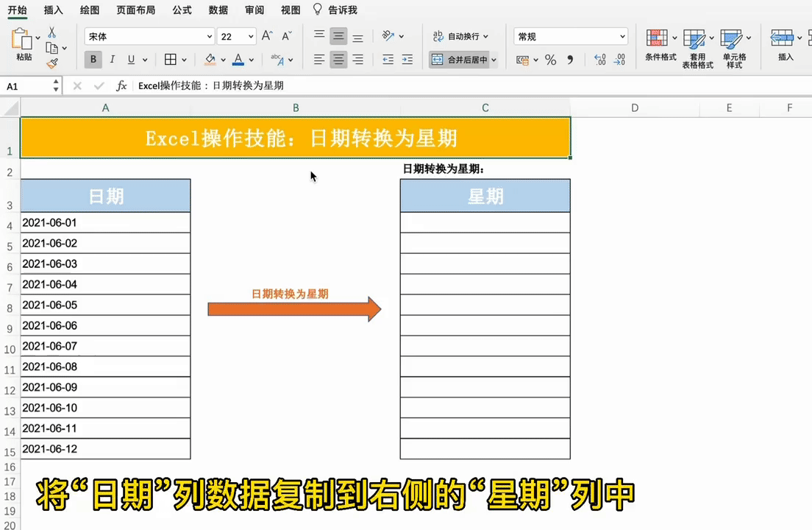Viewport: 812px width, 530px height.
Task: Set bottom vertical alignment
Action: click(357, 38)
